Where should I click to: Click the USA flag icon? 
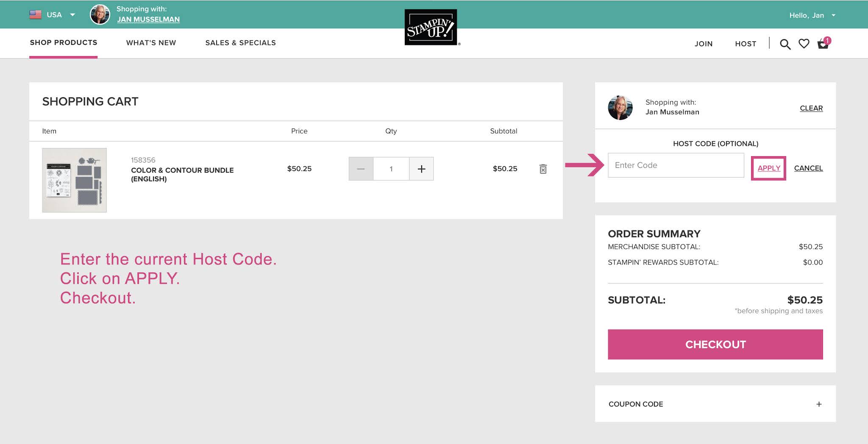(35, 14)
